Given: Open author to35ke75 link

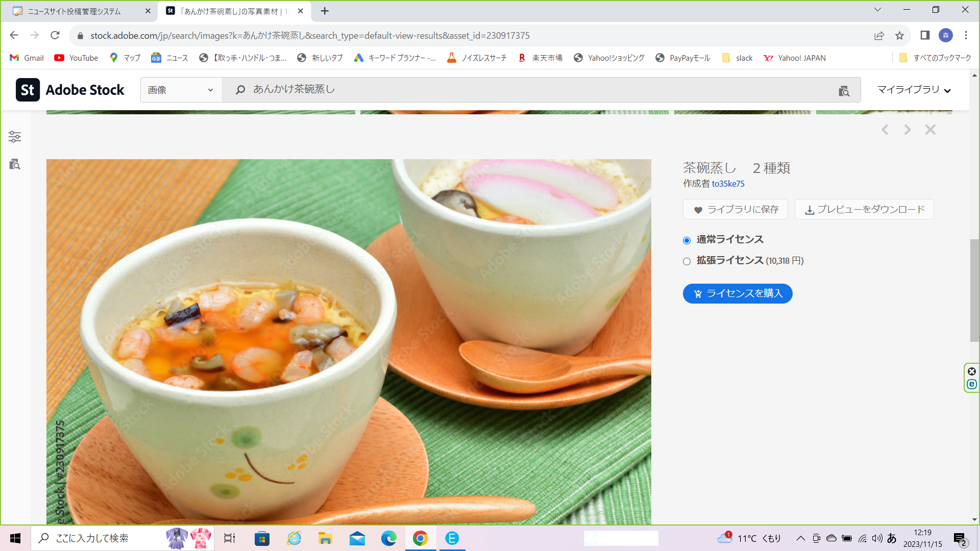Looking at the screenshot, I should tap(728, 184).
